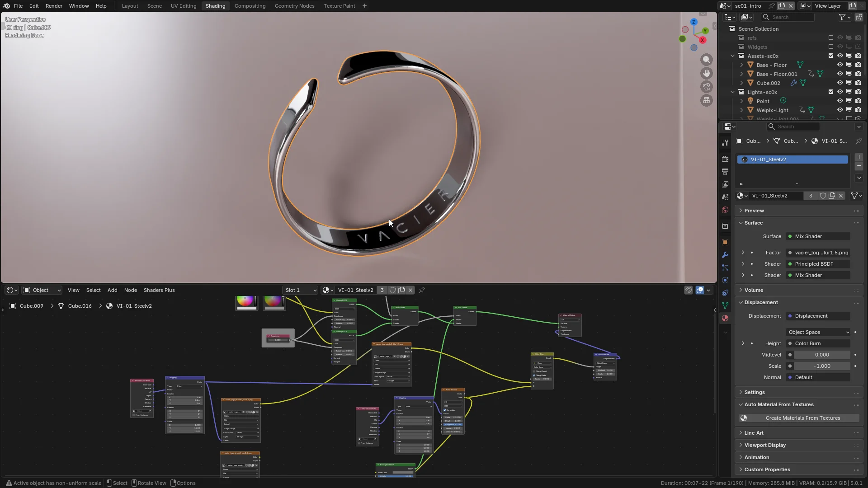This screenshot has height=488, width=868.
Task: Open the Material properties tab icon
Action: click(725, 318)
